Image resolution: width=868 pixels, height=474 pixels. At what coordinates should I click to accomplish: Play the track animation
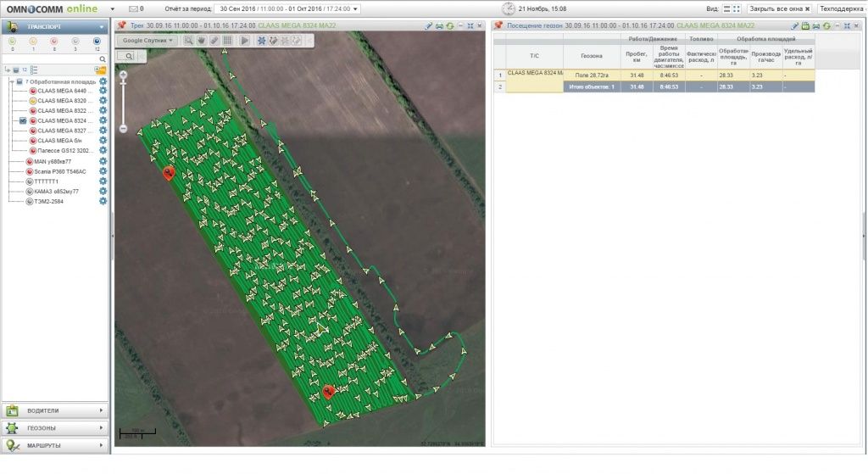pyautogui.click(x=245, y=41)
